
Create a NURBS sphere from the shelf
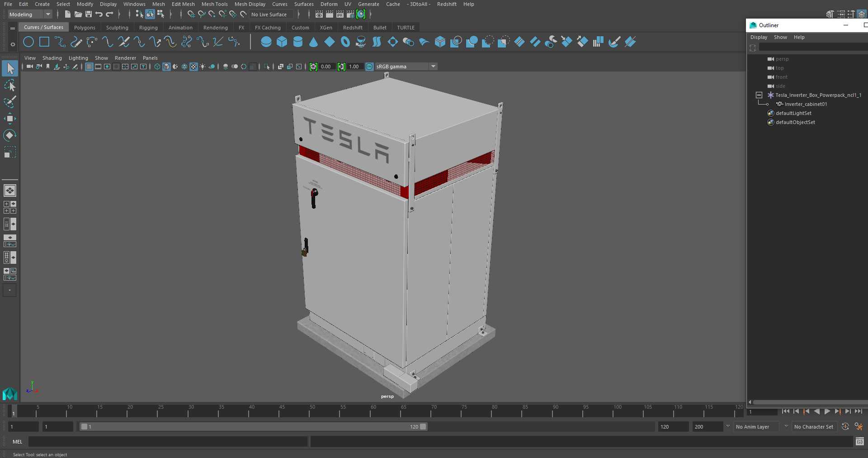tap(266, 42)
